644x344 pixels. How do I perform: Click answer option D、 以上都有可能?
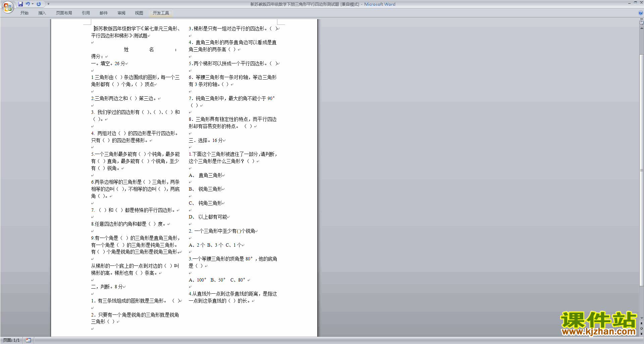(x=208, y=217)
